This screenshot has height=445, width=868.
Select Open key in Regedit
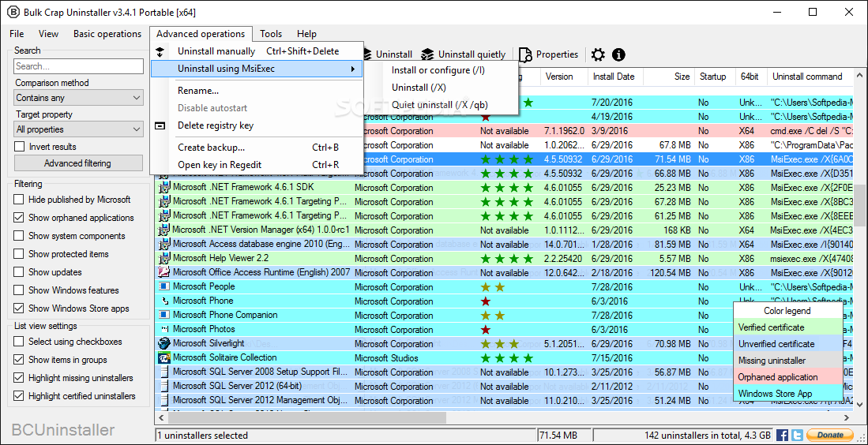coord(257,165)
